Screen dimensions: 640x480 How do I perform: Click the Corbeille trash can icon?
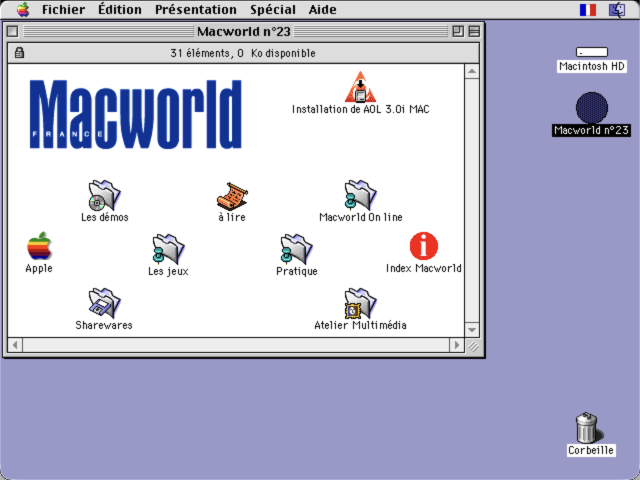[587, 427]
